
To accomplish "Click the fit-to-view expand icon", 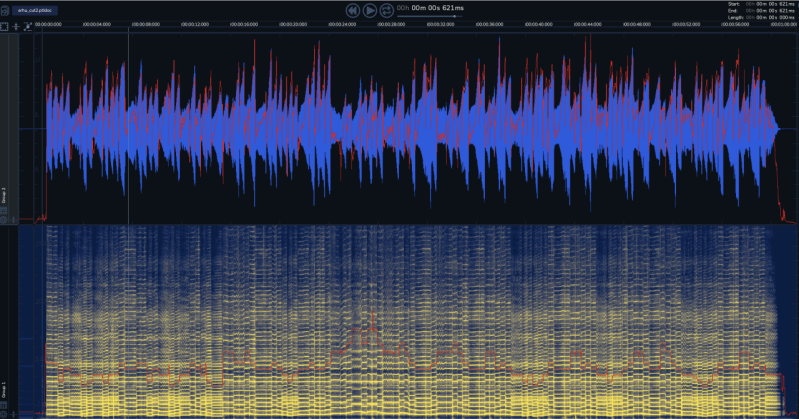I will click(26, 25).
